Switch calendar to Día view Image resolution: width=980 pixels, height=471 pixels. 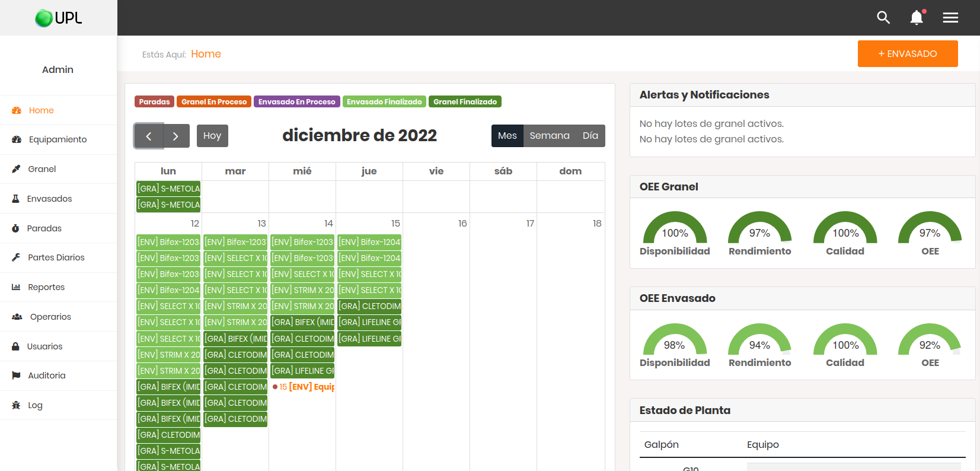pyautogui.click(x=590, y=136)
